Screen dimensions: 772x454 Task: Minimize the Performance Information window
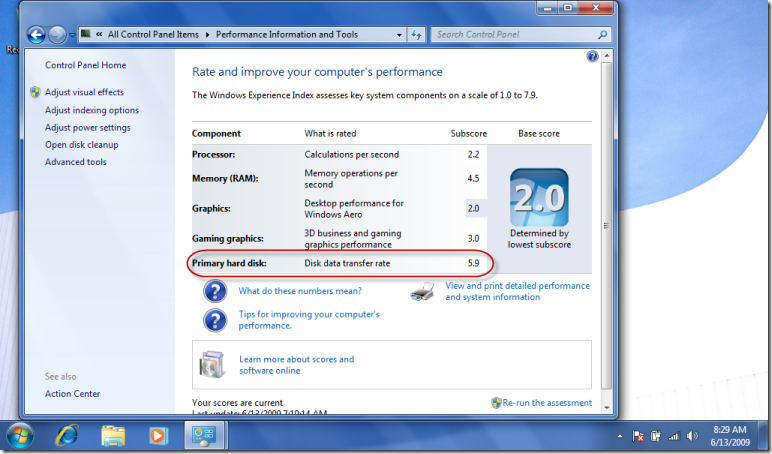click(x=547, y=8)
